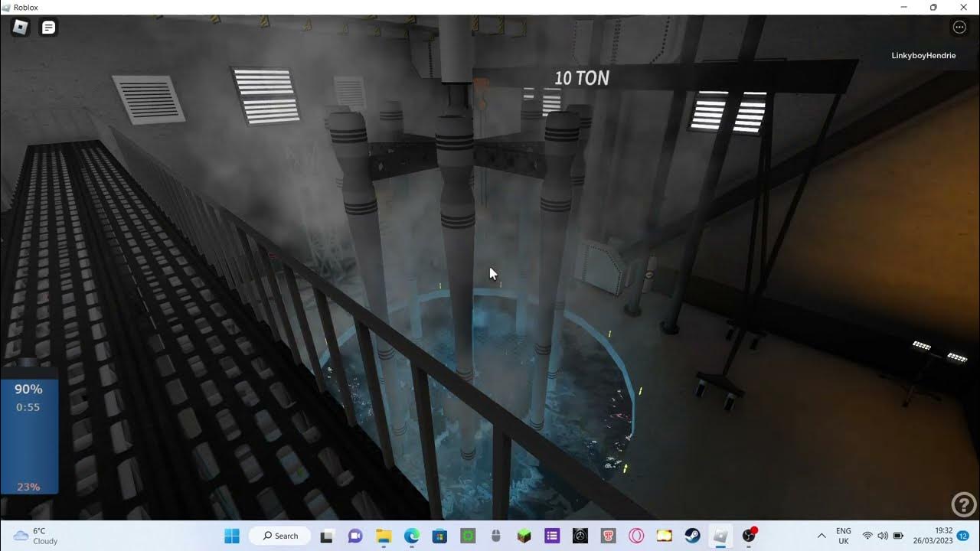Open the notifications badge showing 12

click(x=963, y=536)
